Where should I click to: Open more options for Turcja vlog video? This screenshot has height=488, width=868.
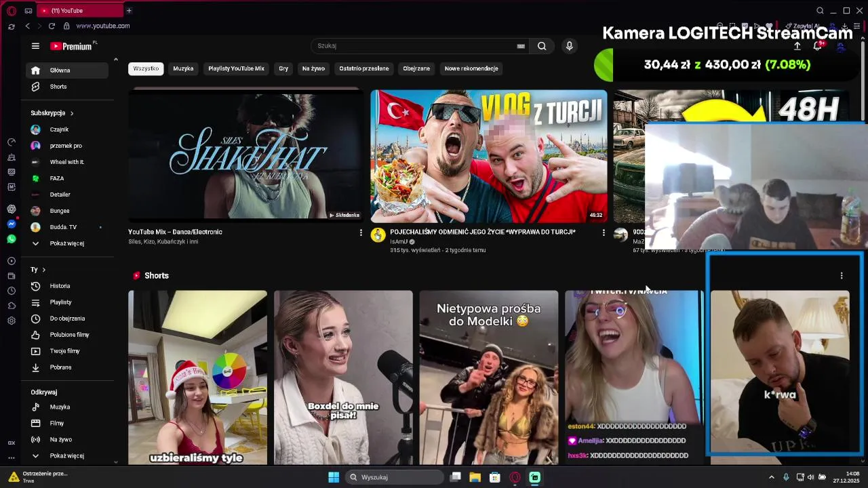604,232
